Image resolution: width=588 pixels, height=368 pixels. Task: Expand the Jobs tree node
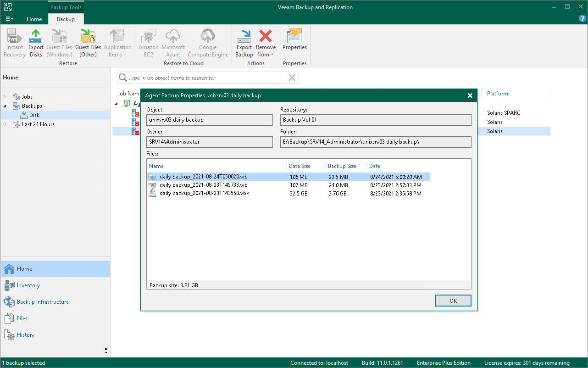(x=5, y=97)
